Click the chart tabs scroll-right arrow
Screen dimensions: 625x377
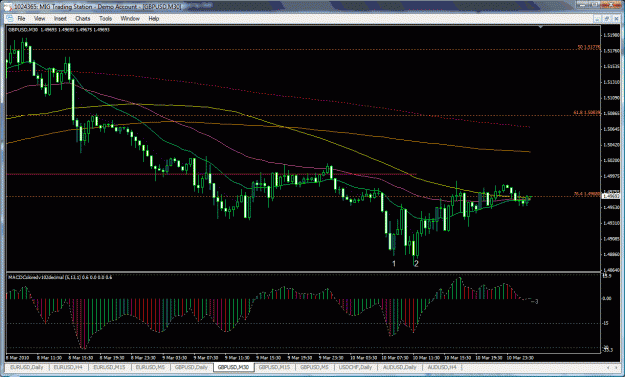(x=616, y=367)
